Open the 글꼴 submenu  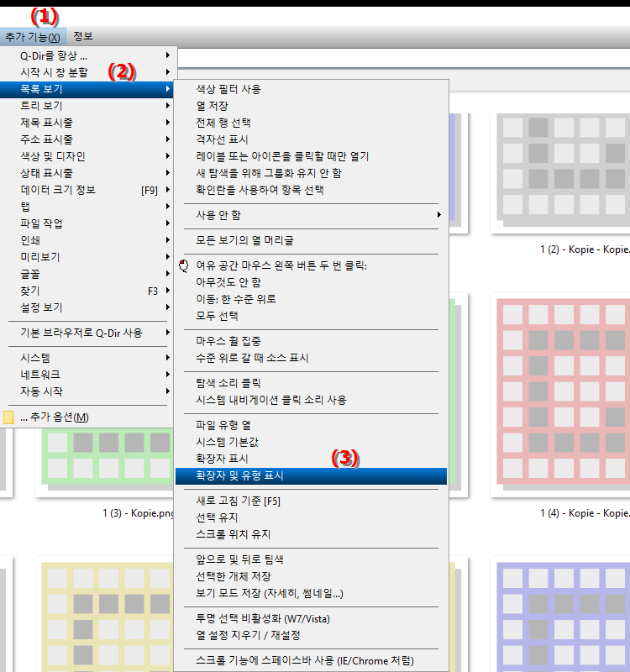pyautogui.click(x=87, y=274)
